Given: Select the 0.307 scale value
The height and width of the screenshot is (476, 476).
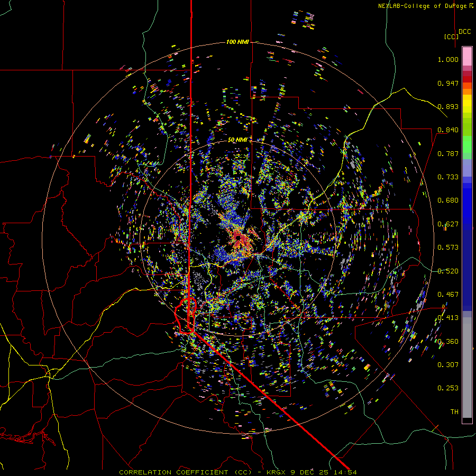Looking at the screenshot, I should coord(448,365).
